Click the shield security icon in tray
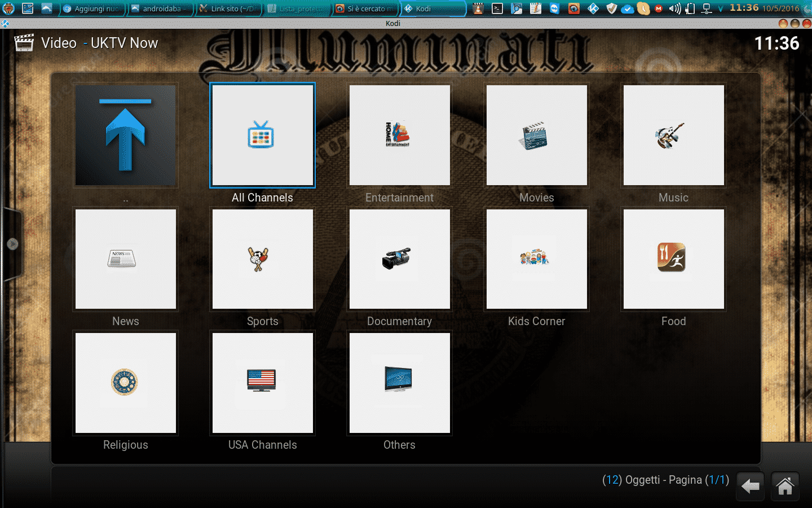 tap(612, 8)
